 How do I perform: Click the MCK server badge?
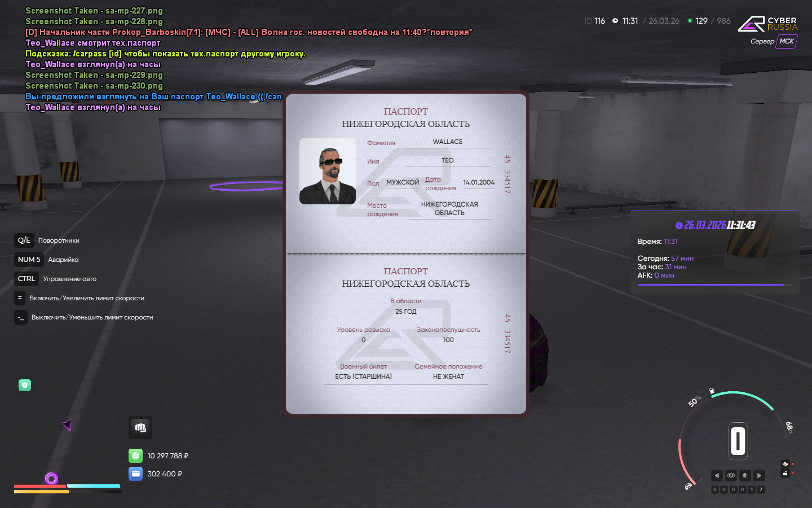(787, 41)
